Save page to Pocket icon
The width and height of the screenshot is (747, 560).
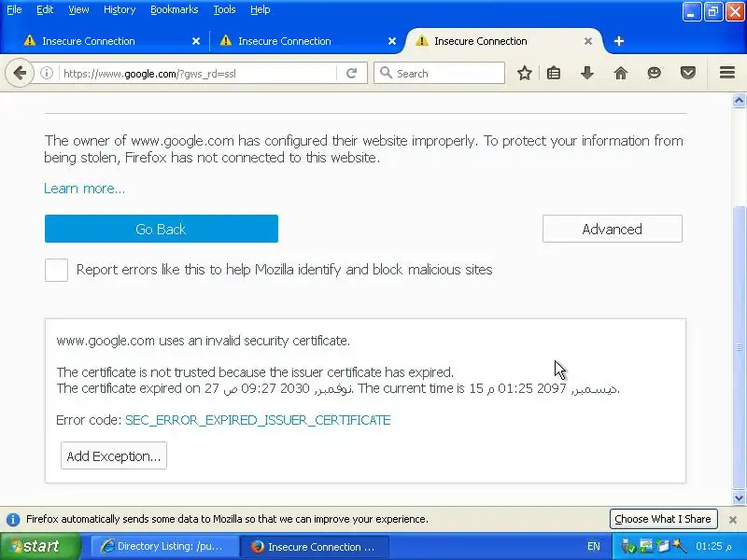[688, 74]
